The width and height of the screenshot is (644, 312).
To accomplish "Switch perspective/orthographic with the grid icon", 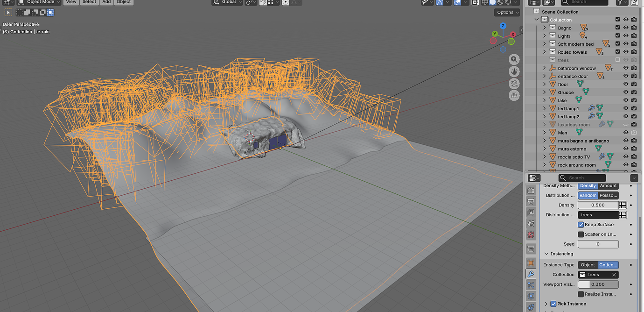I will [514, 95].
